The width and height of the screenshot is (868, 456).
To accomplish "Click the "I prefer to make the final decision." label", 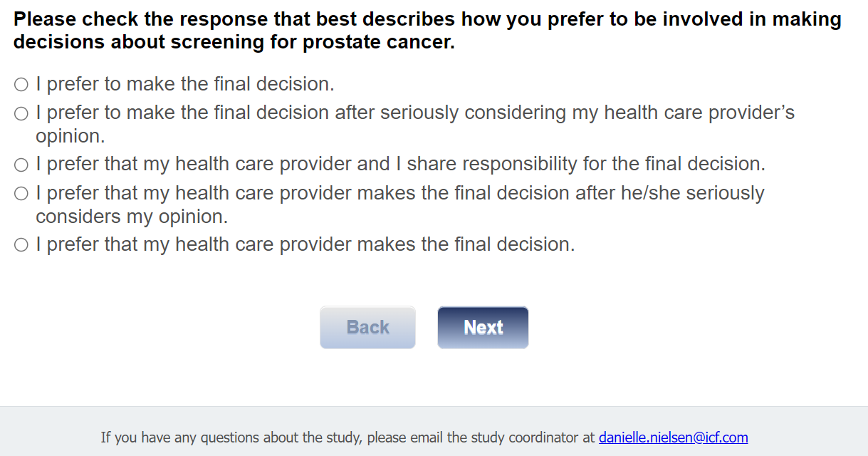I will [185, 84].
